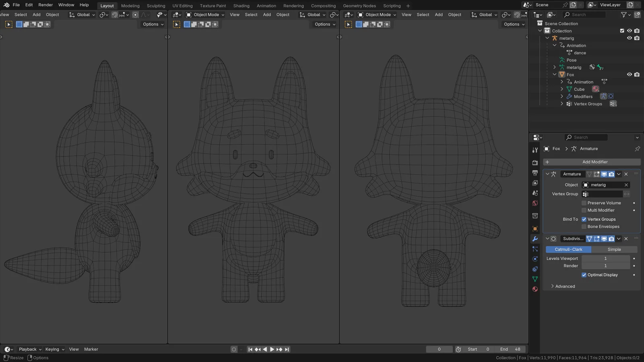Click the Pose icon under metarig
The height and width of the screenshot is (362, 644).
(x=562, y=60)
